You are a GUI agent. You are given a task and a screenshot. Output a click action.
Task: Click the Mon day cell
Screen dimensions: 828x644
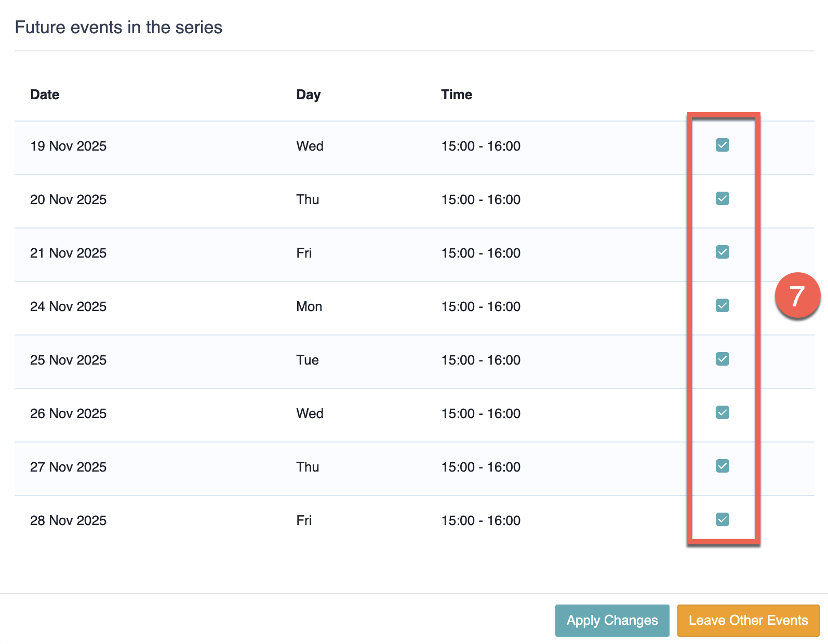(x=309, y=306)
